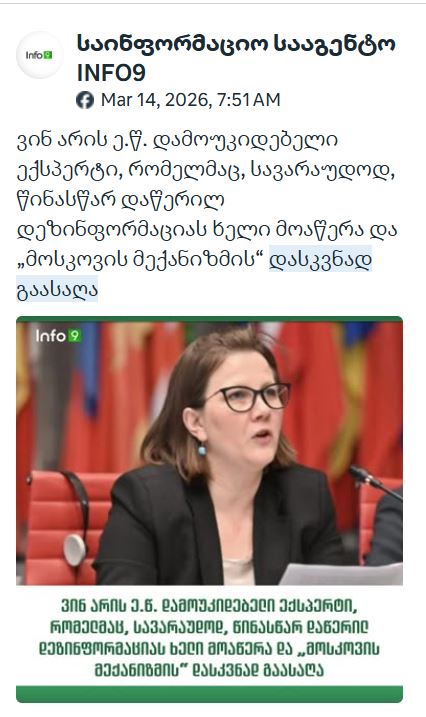The height and width of the screenshot is (717, 426).
Task: Open the page name საინფორმაციო სააგენტო
Action: click(x=236, y=43)
